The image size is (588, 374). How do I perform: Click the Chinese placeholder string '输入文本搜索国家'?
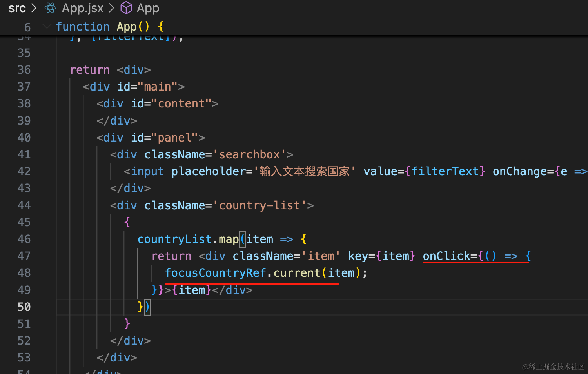point(304,171)
